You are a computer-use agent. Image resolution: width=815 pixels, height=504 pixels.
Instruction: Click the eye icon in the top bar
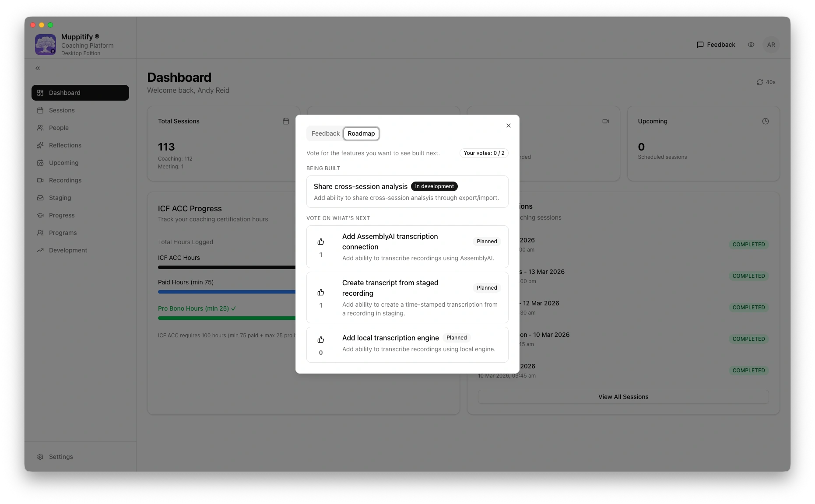point(751,45)
